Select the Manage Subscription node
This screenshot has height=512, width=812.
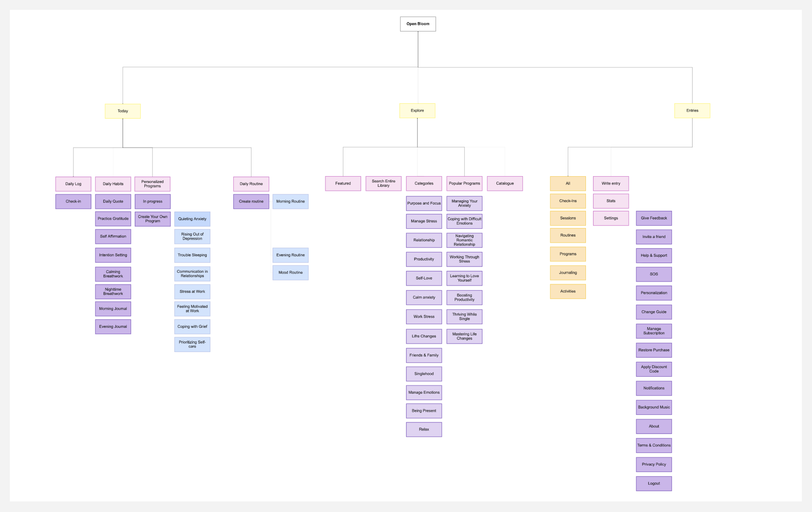(x=654, y=331)
